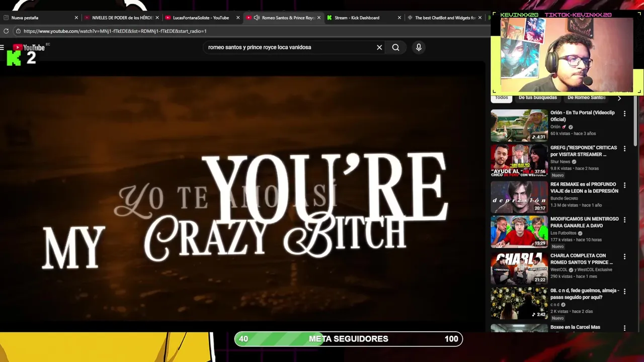Open CHARLA COMPLETA CON ROMEO SANTOS title
This screenshot has height=362, width=644.
(x=582, y=259)
